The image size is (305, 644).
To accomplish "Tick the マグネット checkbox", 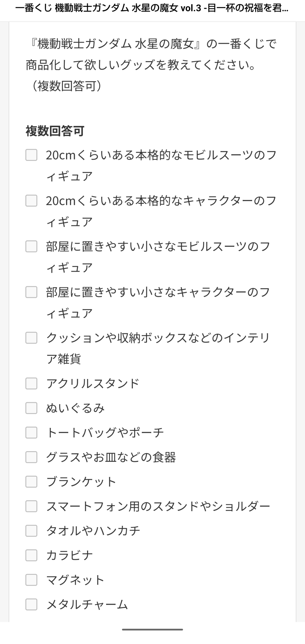I will 31,580.
